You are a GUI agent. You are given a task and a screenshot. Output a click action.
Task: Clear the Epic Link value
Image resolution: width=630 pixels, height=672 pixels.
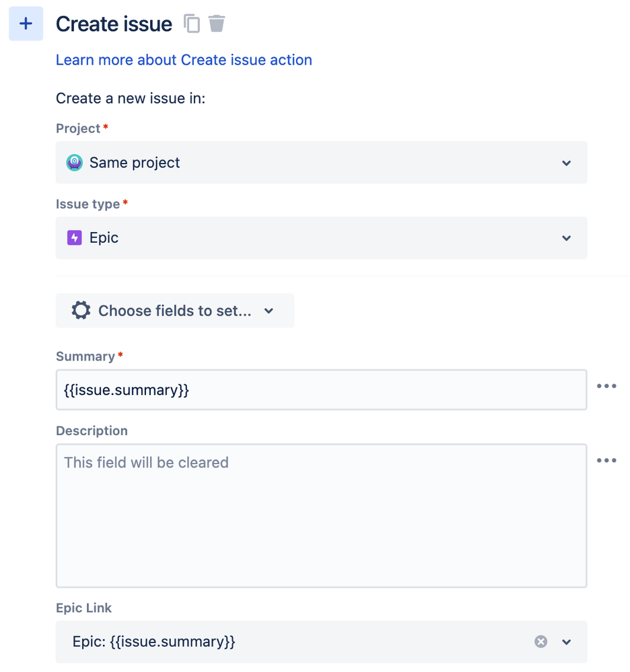(x=540, y=642)
